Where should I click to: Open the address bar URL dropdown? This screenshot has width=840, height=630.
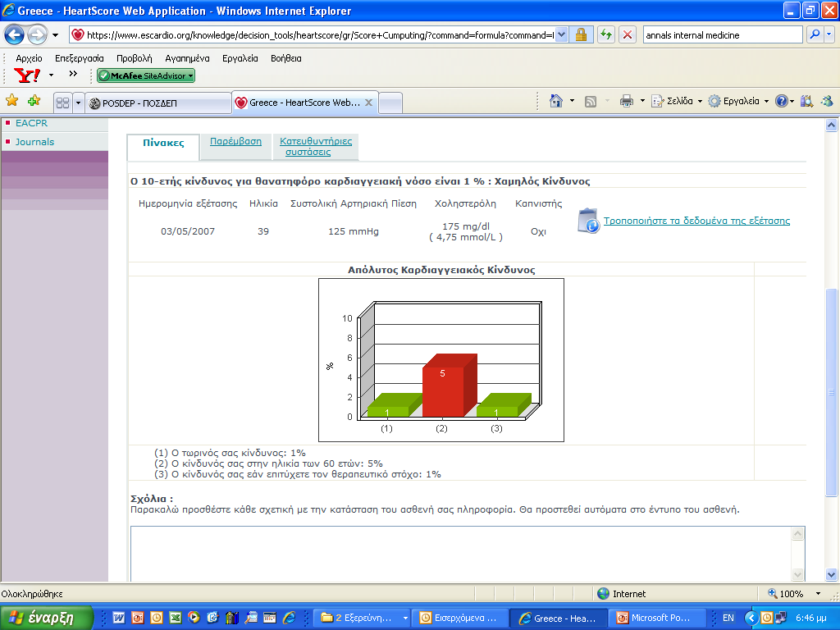coord(561,34)
